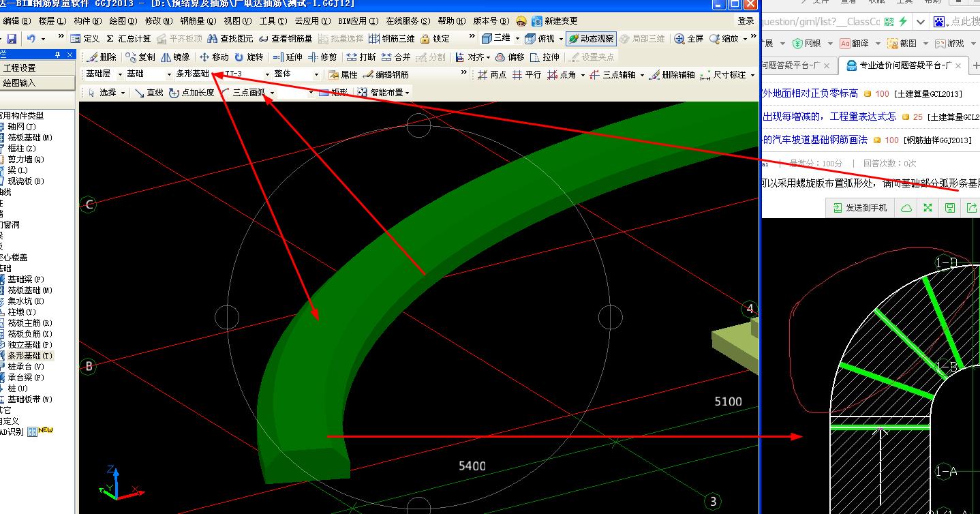Open the 构件(N) menu
The image size is (980, 514).
coord(87,21)
